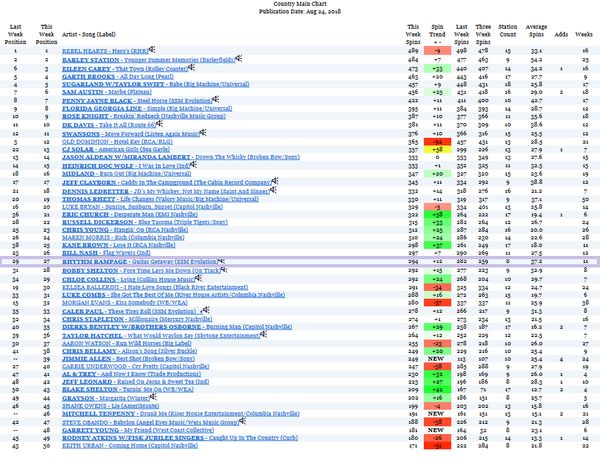Play Caleb Paul These Tires Roll audio icon
The height and width of the screenshot is (464, 600).
point(206,310)
